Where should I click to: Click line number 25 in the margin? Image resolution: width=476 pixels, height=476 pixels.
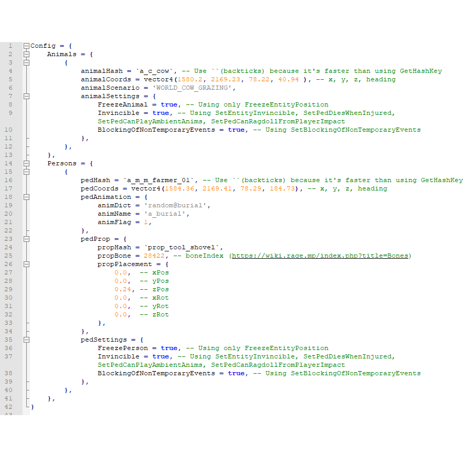click(8, 256)
